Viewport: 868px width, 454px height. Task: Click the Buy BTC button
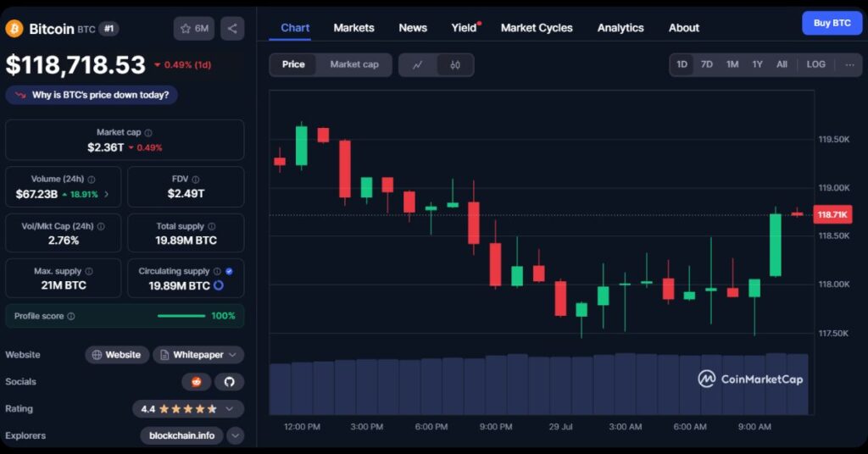(x=832, y=23)
